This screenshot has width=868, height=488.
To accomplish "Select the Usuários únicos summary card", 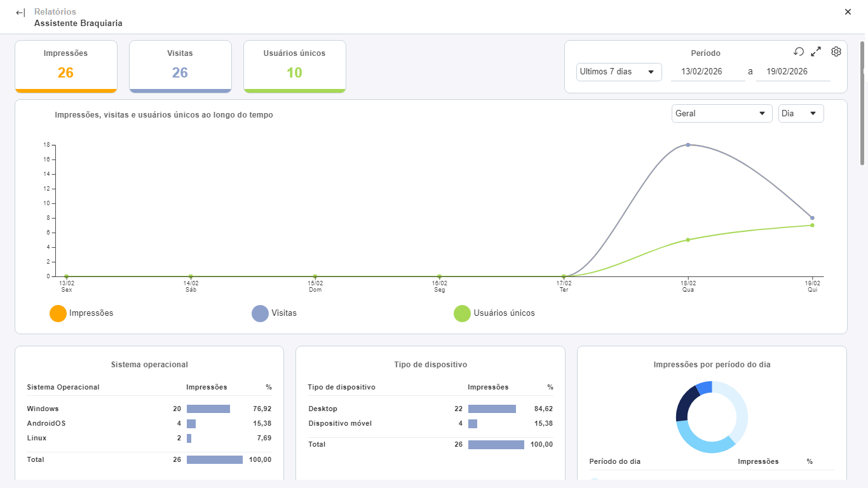I will 295,67.
